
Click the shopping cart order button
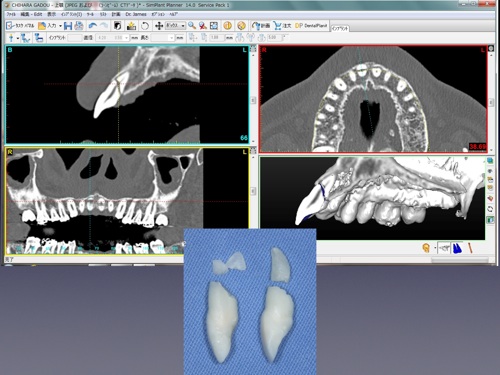click(282, 26)
